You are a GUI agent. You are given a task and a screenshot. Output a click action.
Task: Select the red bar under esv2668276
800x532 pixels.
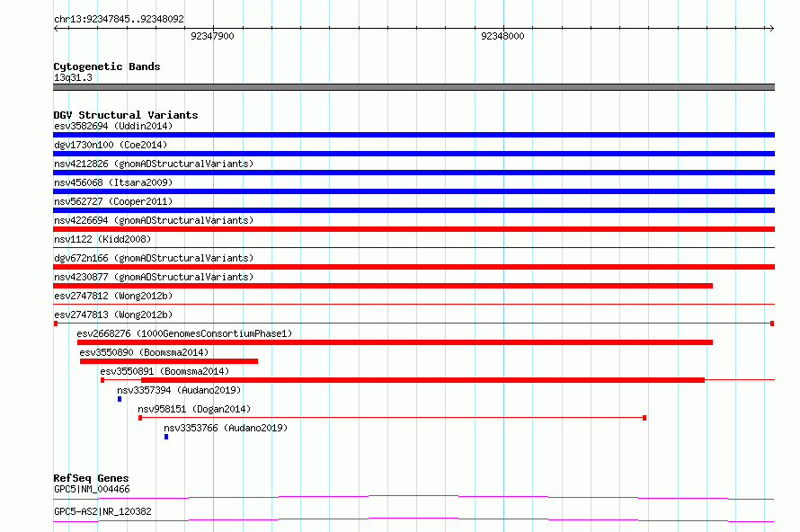click(395, 342)
